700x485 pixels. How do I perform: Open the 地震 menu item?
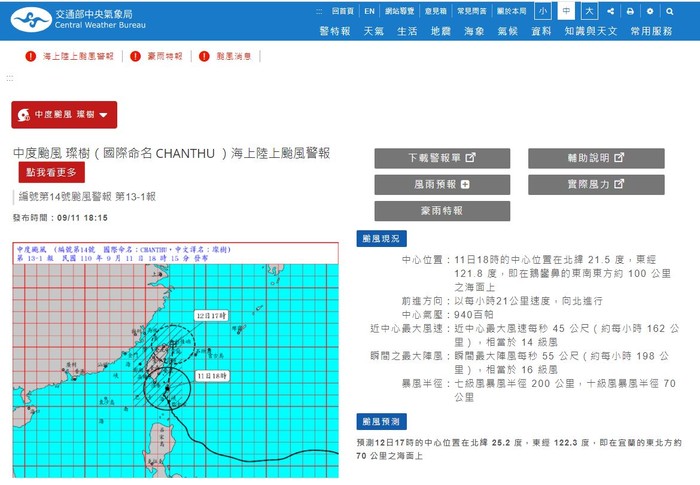[440, 31]
